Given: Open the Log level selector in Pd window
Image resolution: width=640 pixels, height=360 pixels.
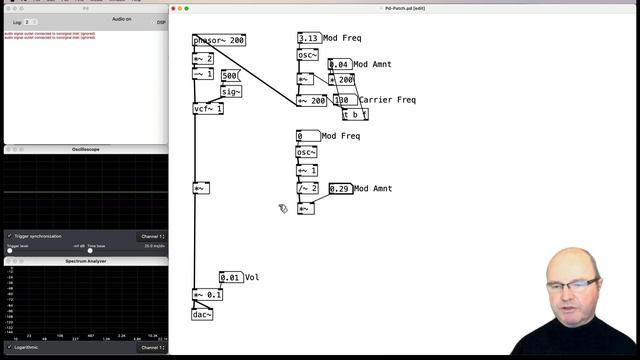Looking at the screenshot, I should (x=30, y=22).
